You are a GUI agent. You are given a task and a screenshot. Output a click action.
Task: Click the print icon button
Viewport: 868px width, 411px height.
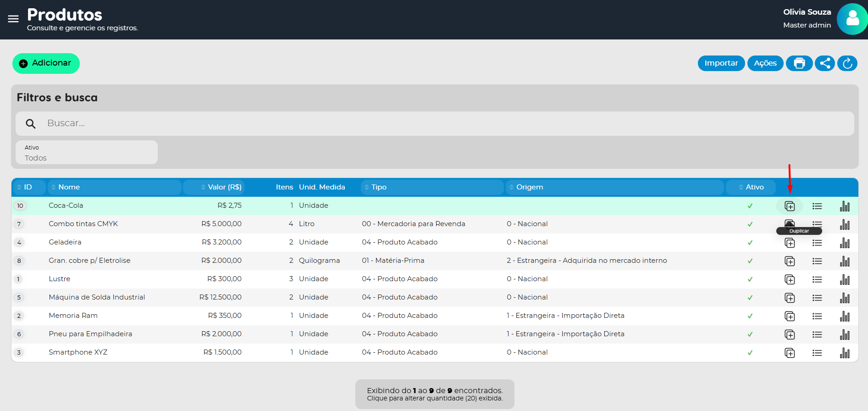click(799, 63)
